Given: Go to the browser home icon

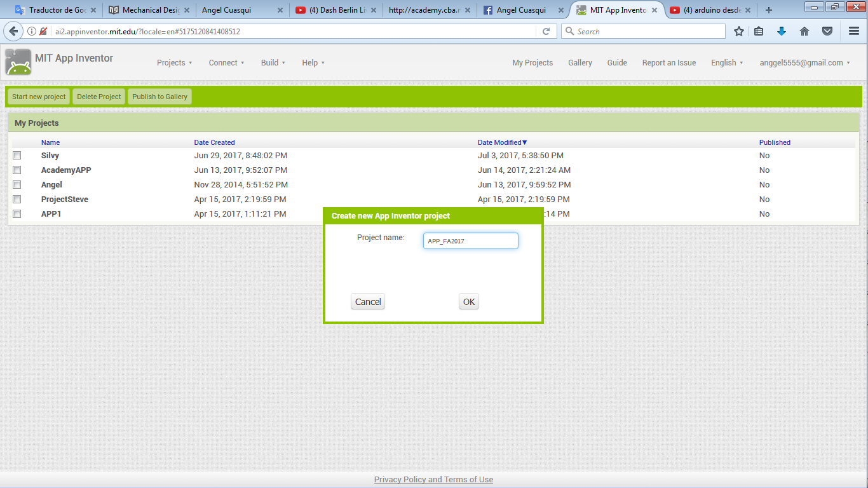Looking at the screenshot, I should coord(804,31).
